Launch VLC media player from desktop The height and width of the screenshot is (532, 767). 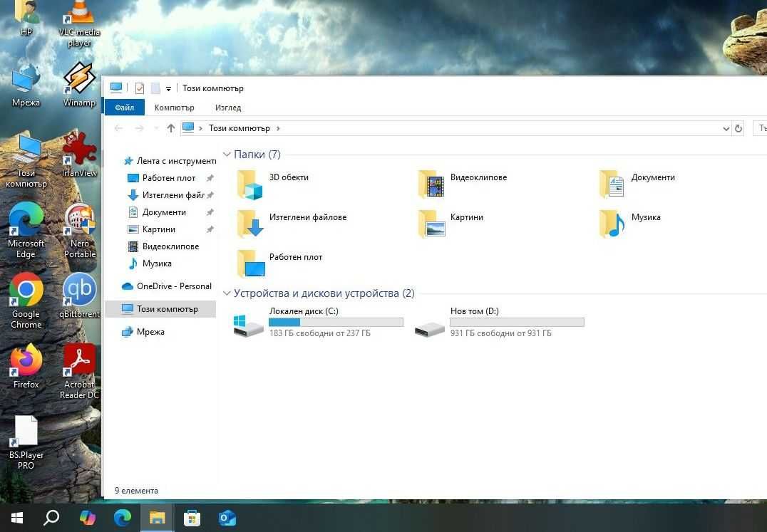[78, 24]
